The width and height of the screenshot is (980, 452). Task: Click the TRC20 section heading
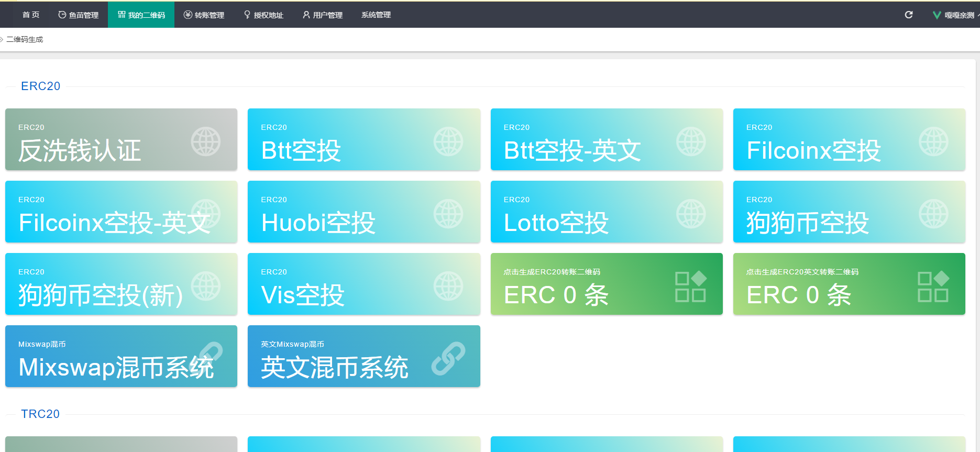point(40,414)
